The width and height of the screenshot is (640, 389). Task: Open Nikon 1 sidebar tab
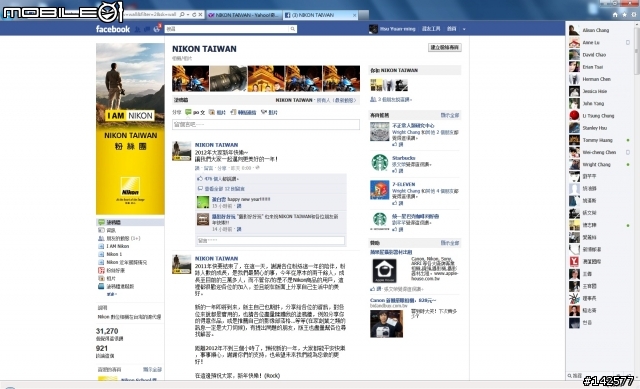(x=110, y=254)
